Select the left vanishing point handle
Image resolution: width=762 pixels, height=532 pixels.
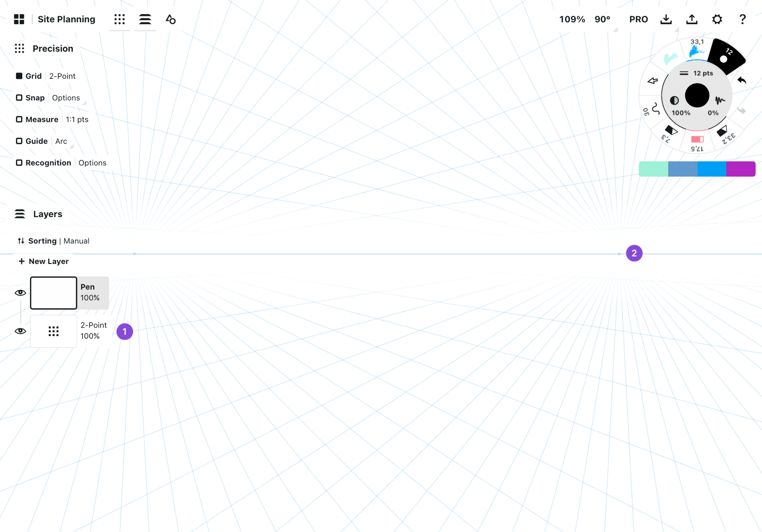click(x=134, y=254)
